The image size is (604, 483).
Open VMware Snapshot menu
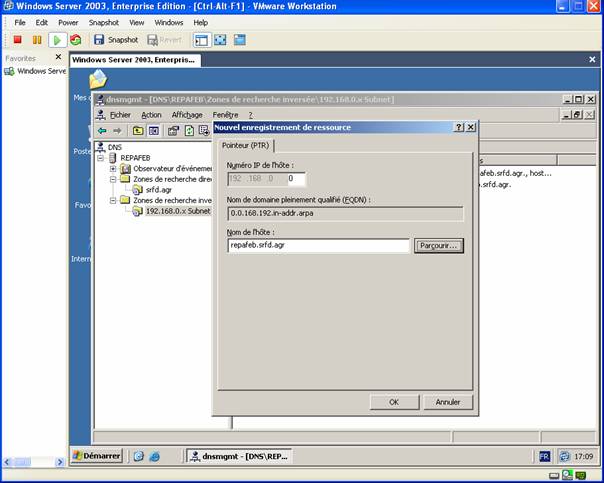pyautogui.click(x=104, y=23)
